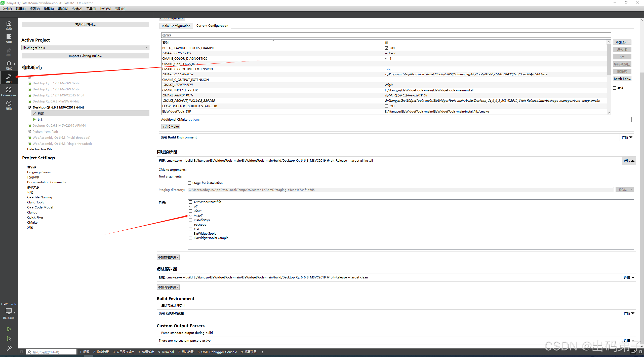The image size is (644, 357).
Task: Open the 添加(A) add dropdown button
Action: coord(622,42)
